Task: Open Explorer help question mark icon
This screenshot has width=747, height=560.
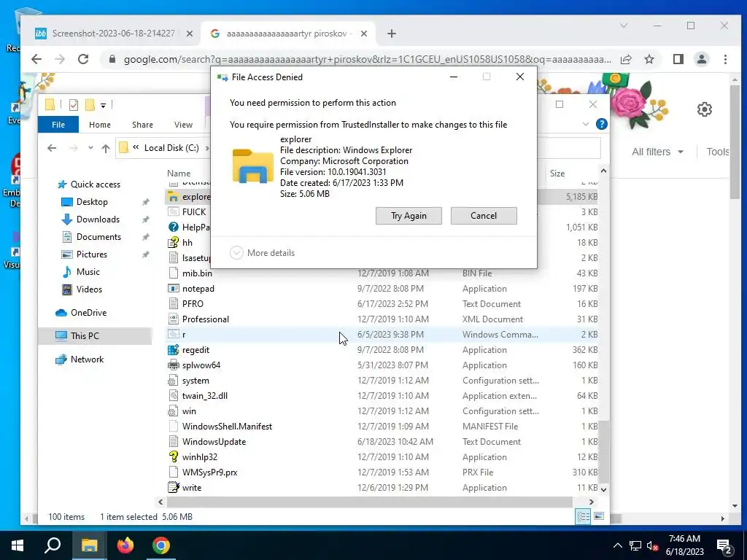Action: (x=602, y=124)
